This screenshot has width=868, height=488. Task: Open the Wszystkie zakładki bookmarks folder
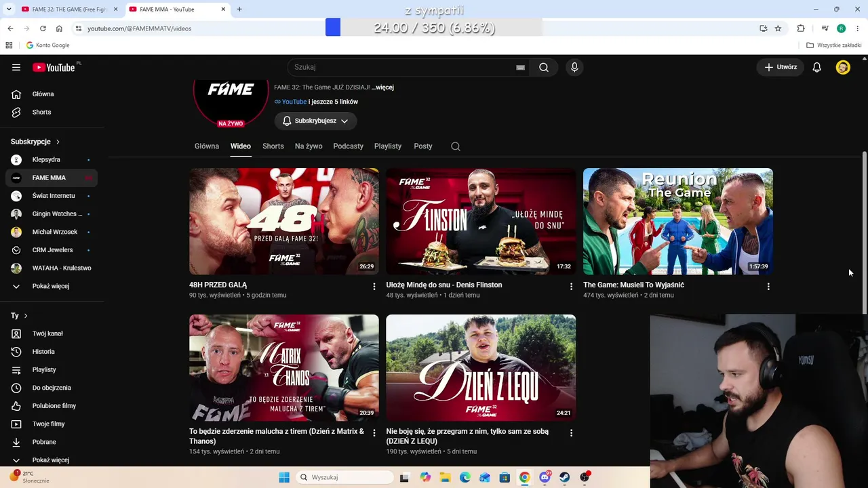pos(834,45)
